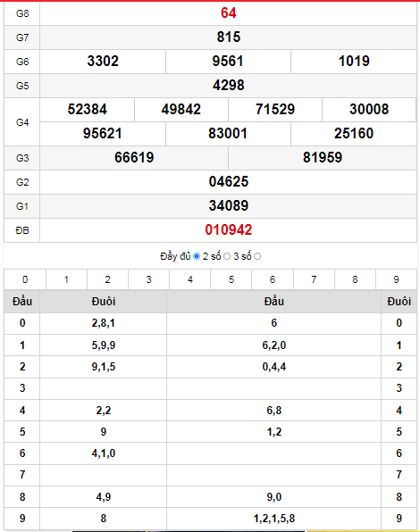This screenshot has width=420, height=532.
Task: Click digit 8 filter cell
Action: [x=355, y=279]
